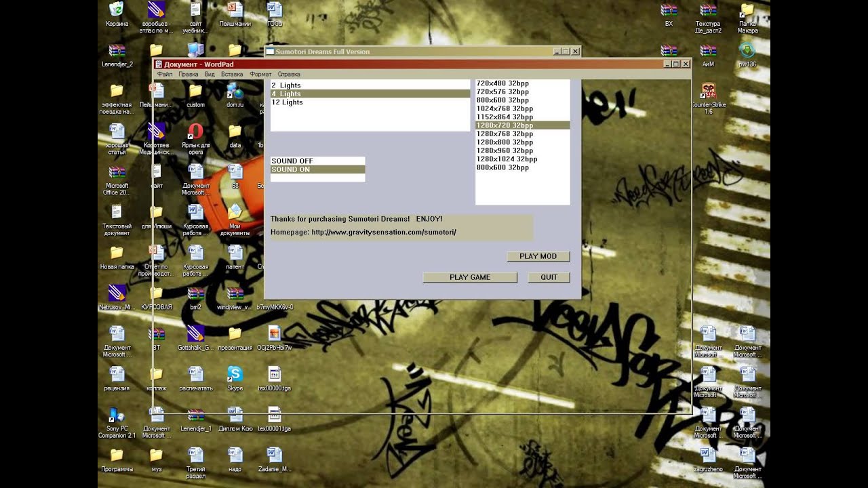
Task: Select the Microsoft Office 20... archive
Action: tap(117, 171)
